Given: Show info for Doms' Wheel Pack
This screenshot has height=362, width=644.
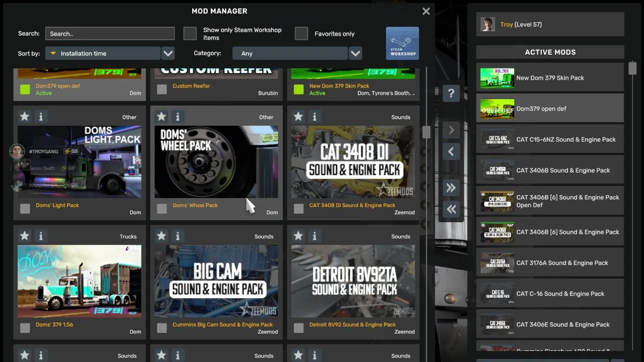Looking at the screenshot, I should 178,117.
